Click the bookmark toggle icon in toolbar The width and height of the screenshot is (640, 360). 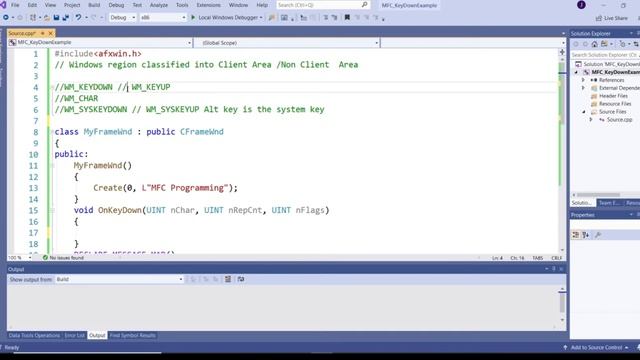point(347,18)
